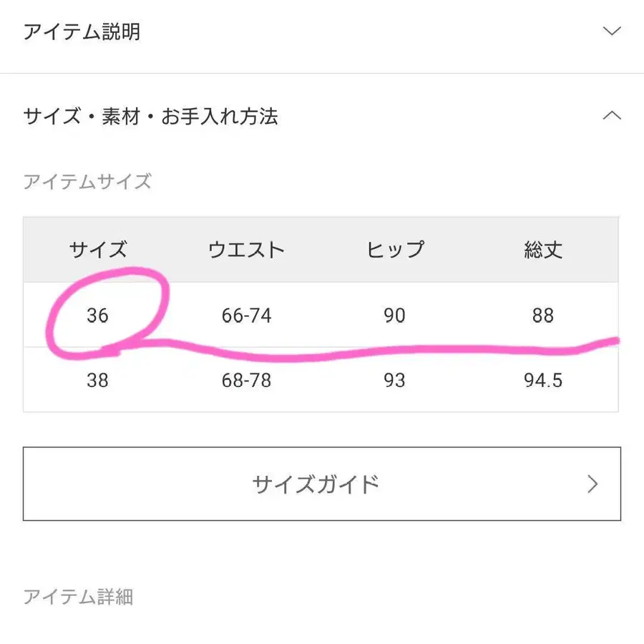The image size is (644, 644).
Task: Click the ヒップ column header
Action: point(395,249)
